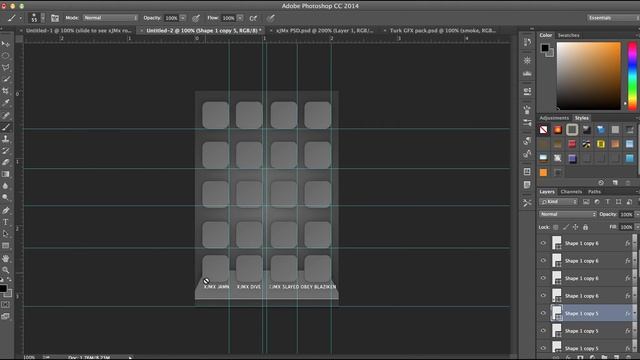This screenshot has height=360, width=640.
Task: Select the Path Selection tool
Action: [x=5, y=234]
